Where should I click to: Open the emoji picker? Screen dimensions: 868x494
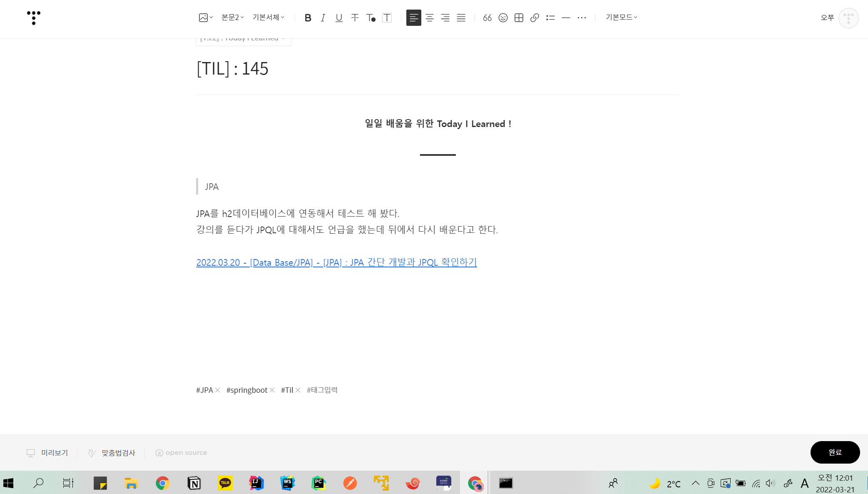tap(503, 17)
